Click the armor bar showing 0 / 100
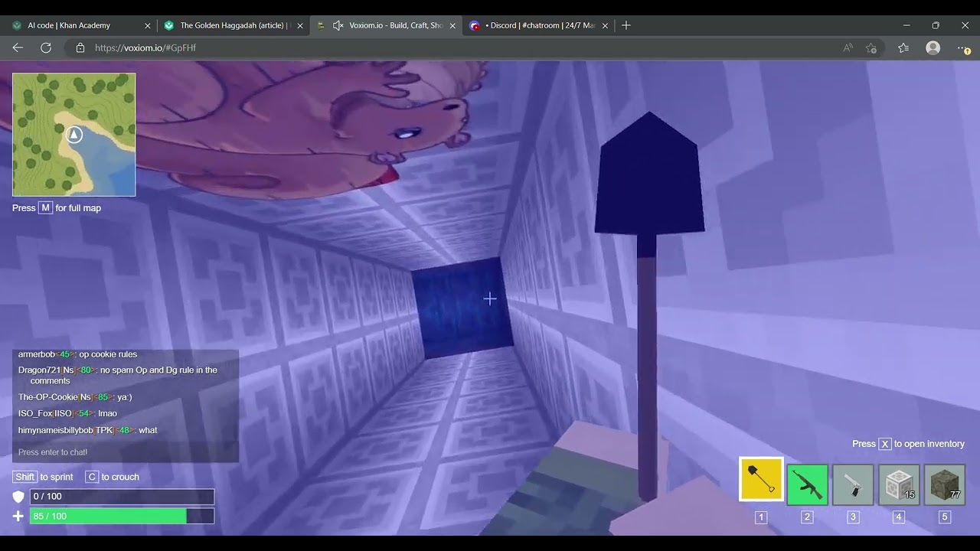Image resolution: width=980 pixels, height=551 pixels. pyautogui.click(x=122, y=497)
